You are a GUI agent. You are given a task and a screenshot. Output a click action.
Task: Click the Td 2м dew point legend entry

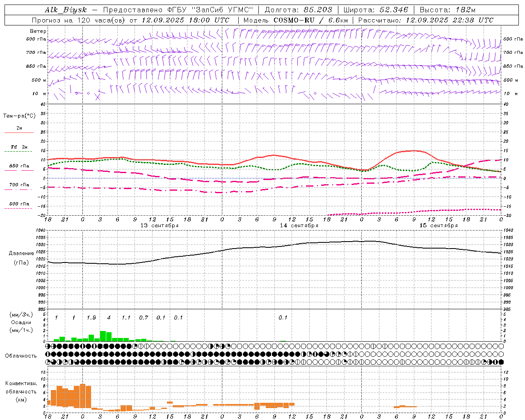coord(19,147)
